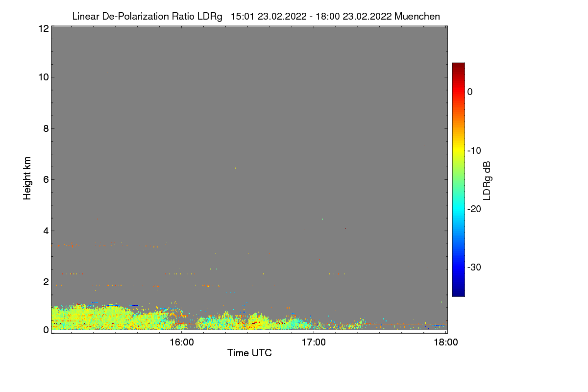Click the 8 km height tick label
The image size is (588, 392).
(46, 128)
